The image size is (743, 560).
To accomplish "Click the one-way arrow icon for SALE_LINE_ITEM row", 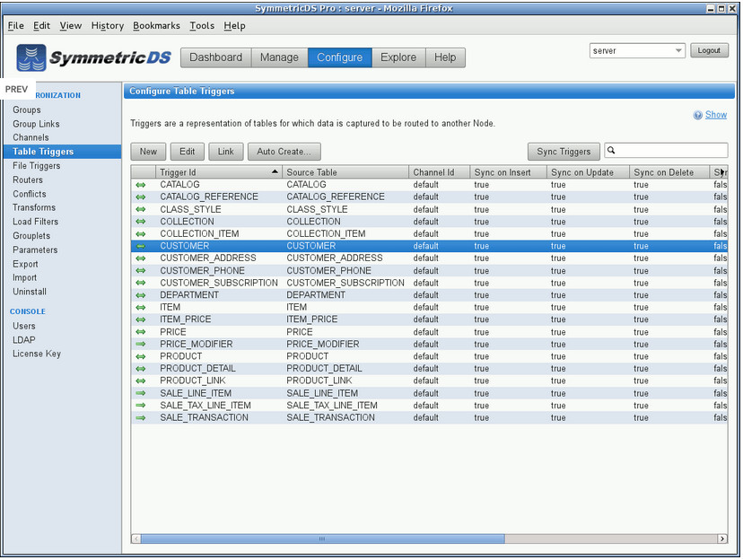I will tap(141, 393).
